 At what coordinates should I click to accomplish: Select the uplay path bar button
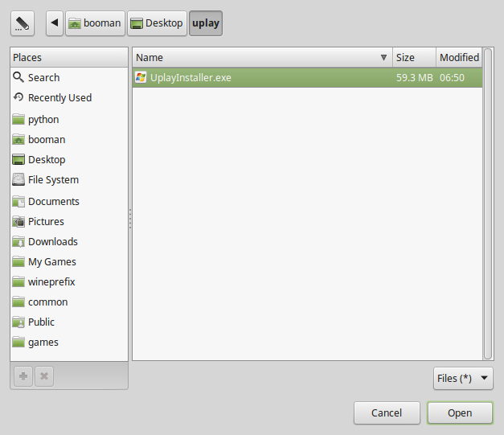206,23
